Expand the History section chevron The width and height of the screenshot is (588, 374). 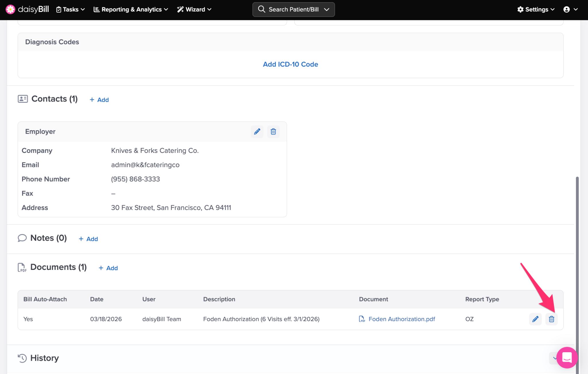pyautogui.click(x=553, y=358)
